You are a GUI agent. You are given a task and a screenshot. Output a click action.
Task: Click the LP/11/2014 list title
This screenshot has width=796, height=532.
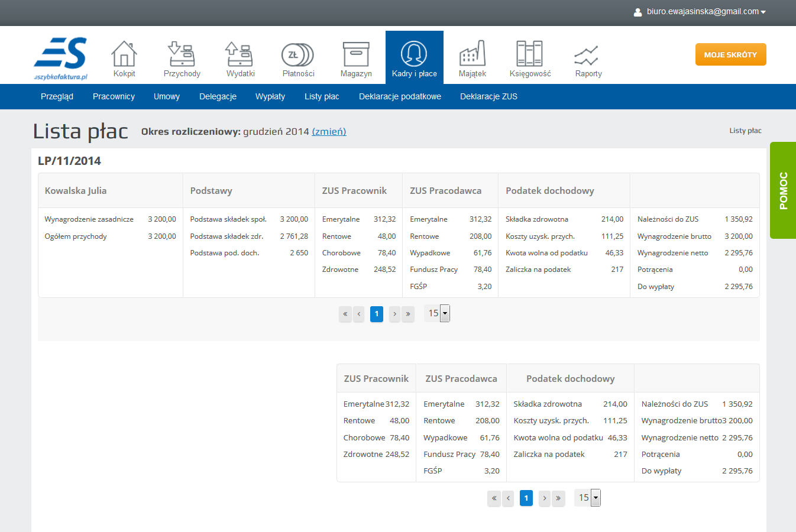pos(69,161)
